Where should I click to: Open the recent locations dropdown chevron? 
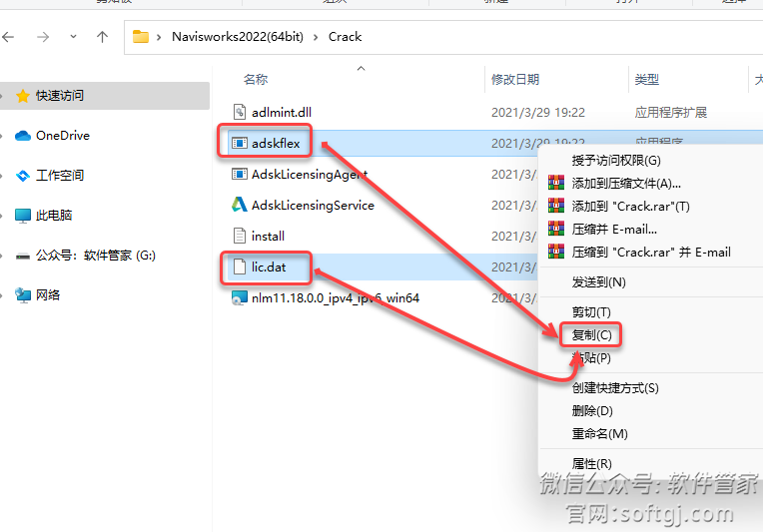(x=73, y=37)
